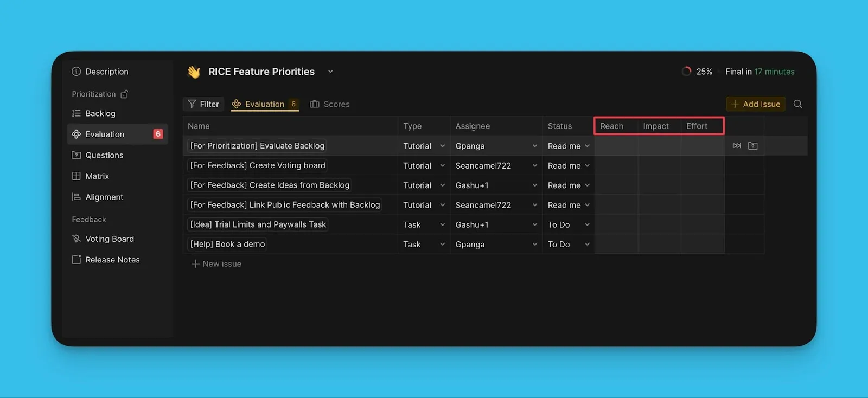Open Status dropdown for Trial Limits row
The image size is (868, 398).
tap(587, 225)
